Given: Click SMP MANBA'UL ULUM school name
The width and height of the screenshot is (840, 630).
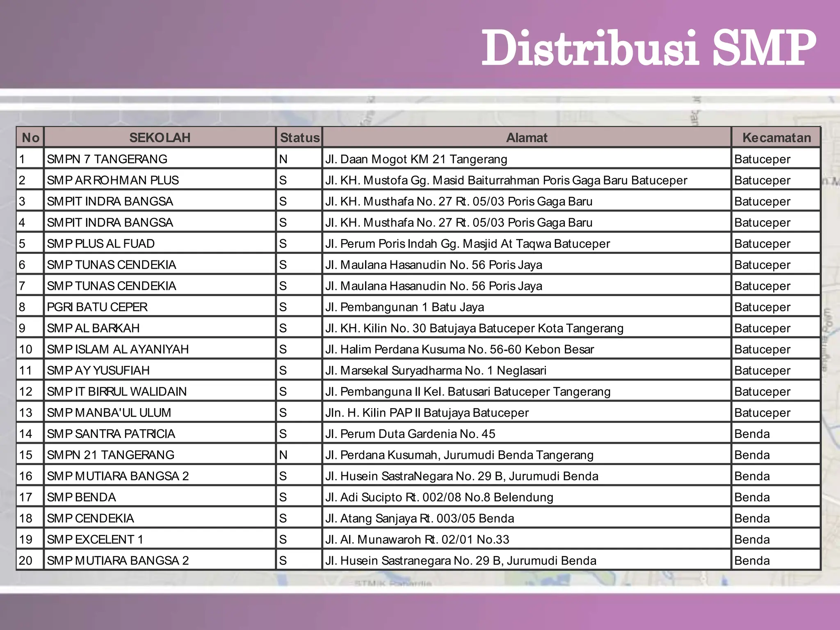Looking at the screenshot, I should (x=109, y=413).
